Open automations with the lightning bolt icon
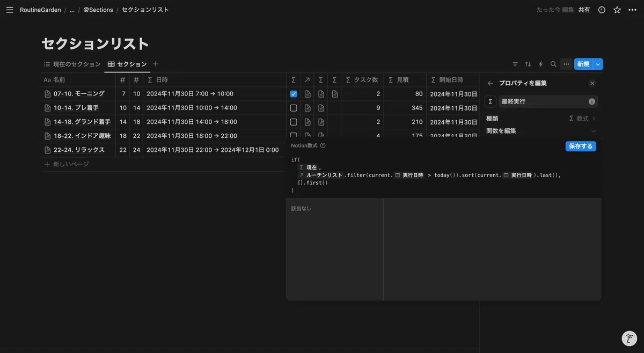 (x=540, y=64)
